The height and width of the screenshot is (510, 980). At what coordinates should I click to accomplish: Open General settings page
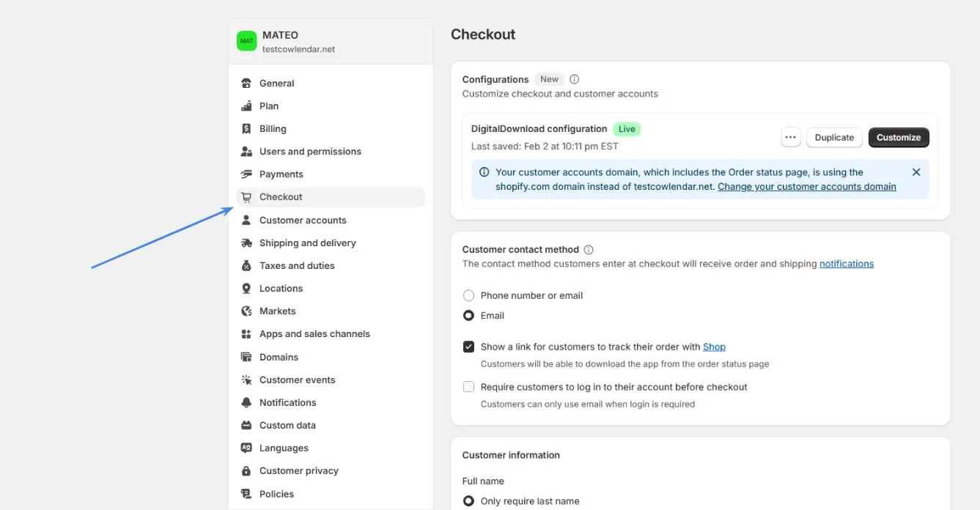[x=331, y=84]
